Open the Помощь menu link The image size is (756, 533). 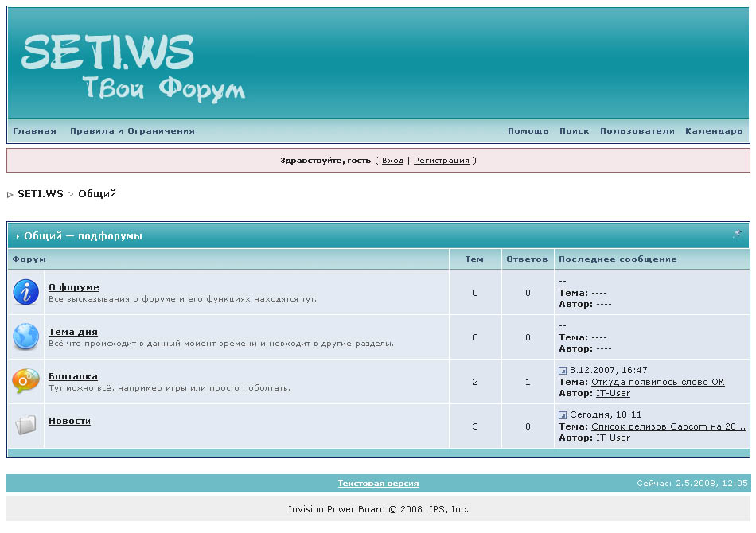[528, 131]
